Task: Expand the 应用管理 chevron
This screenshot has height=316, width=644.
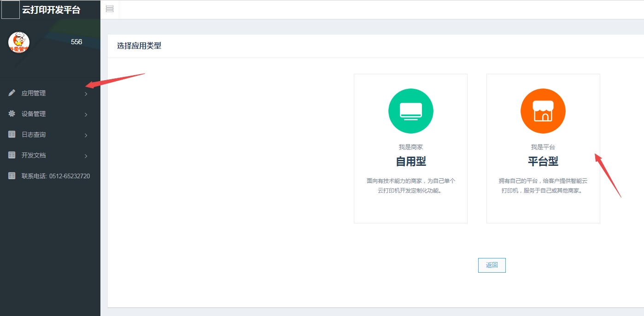Action: pyautogui.click(x=86, y=94)
